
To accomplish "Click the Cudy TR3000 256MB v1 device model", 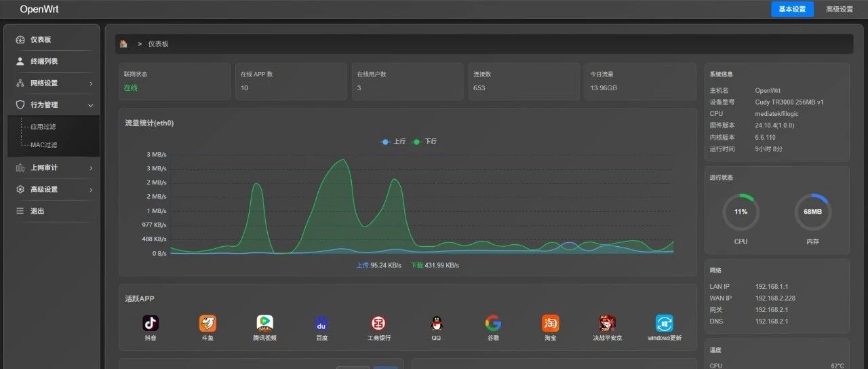I will [x=789, y=102].
